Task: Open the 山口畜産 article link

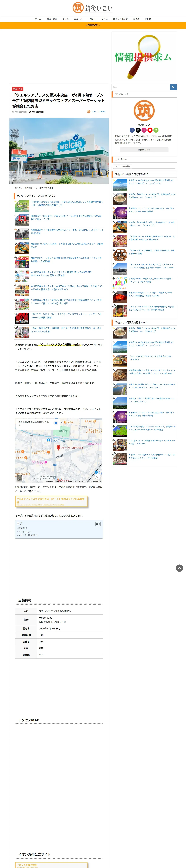Action: pos(66,218)
